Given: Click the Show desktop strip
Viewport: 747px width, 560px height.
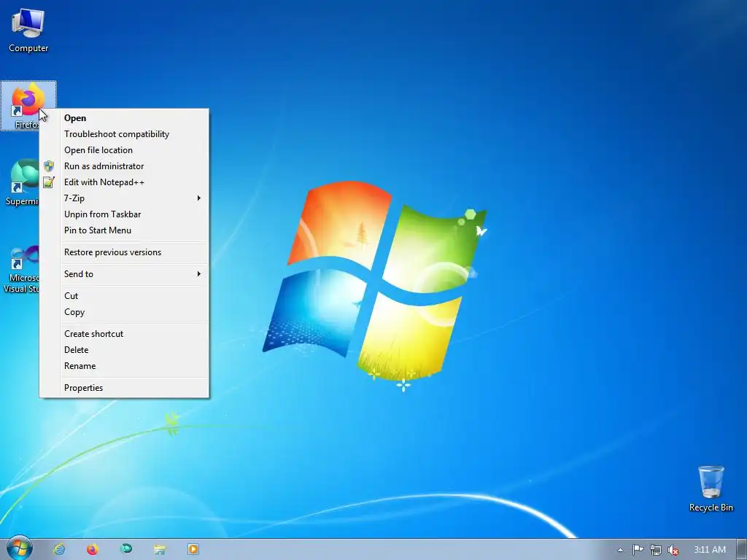Looking at the screenshot, I should pos(742,550).
